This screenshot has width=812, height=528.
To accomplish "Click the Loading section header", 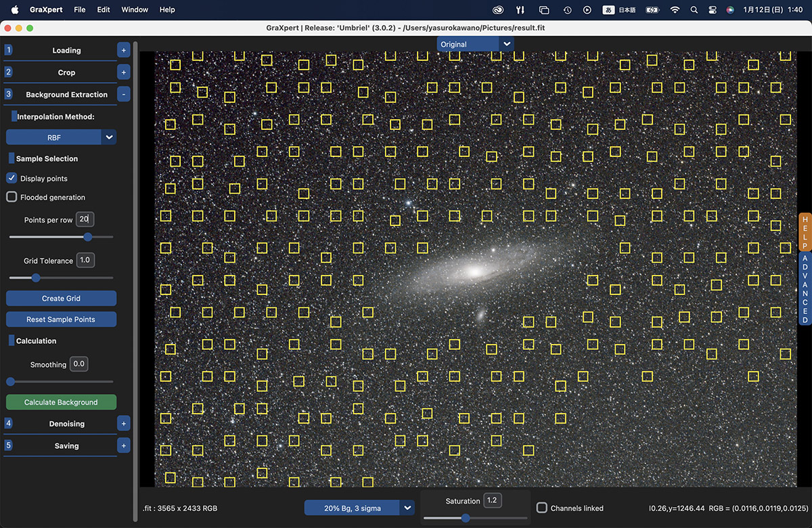I will pos(66,50).
